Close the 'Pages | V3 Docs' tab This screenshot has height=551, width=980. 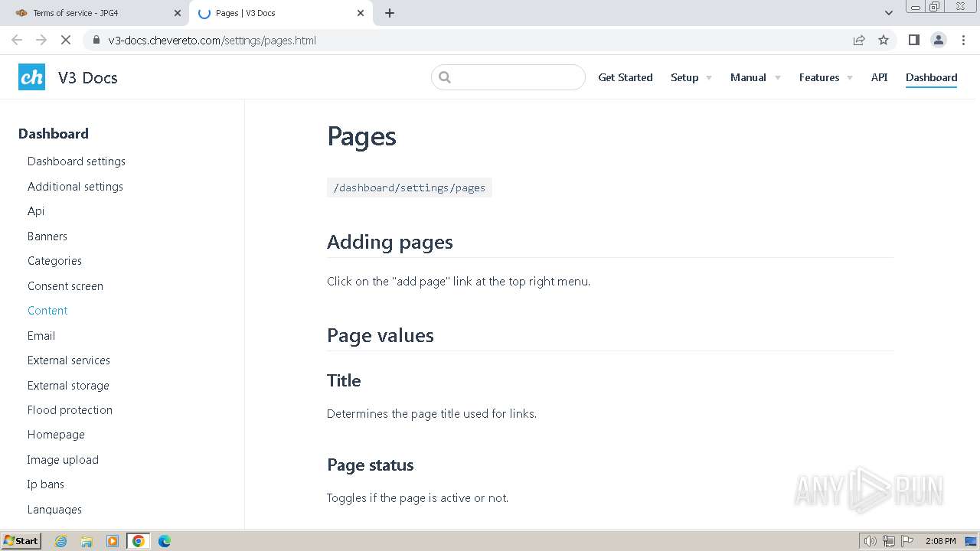(361, 13)
